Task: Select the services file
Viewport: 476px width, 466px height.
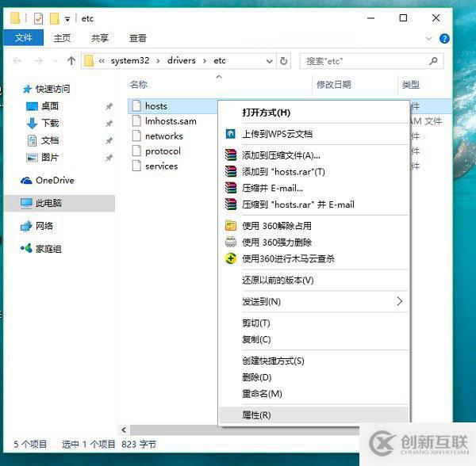Action: coord(162,166)
